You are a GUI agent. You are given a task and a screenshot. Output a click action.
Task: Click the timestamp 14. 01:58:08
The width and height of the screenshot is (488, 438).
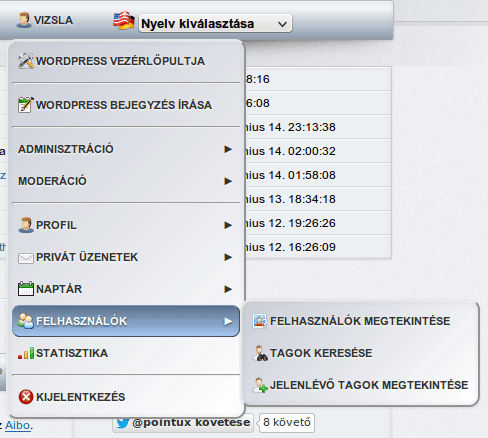tap(302, 175)
